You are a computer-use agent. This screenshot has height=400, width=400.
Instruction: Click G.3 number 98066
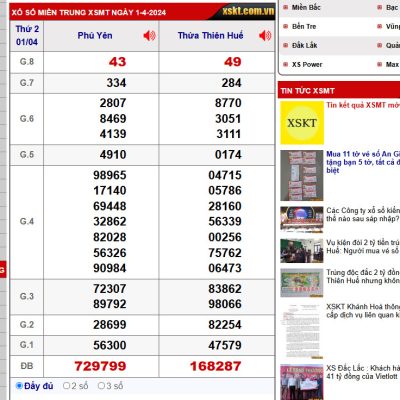[x=225, y=304]
